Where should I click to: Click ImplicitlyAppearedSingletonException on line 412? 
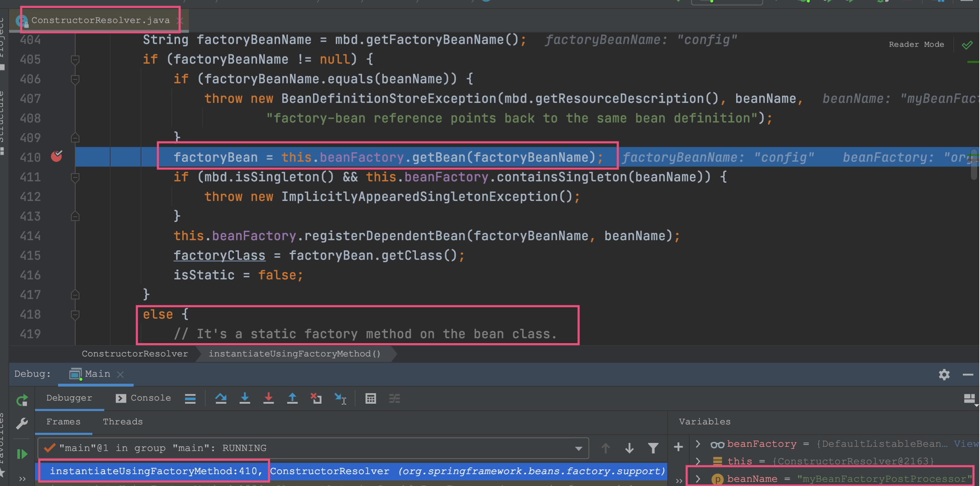pos(419,197)
